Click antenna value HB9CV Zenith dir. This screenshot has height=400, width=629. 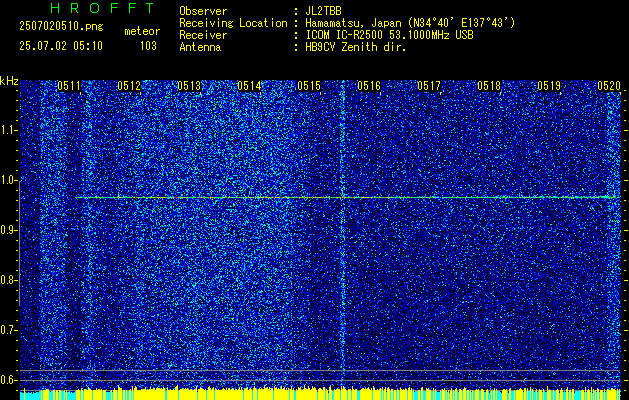356,47
